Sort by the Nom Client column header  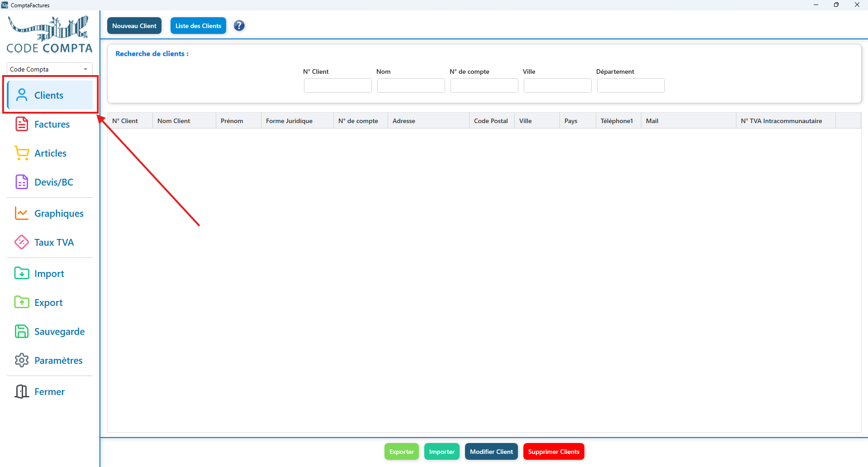(x=185, y=121)
